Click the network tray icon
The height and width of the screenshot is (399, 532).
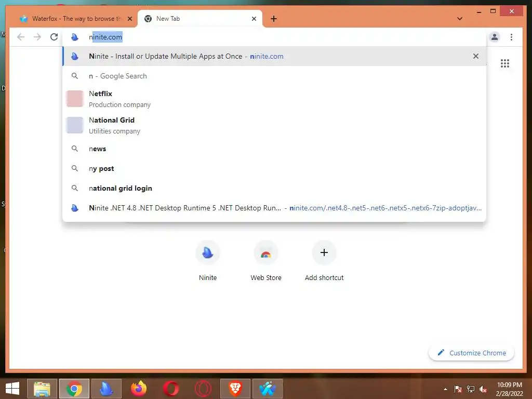click(x=471, y=389)
